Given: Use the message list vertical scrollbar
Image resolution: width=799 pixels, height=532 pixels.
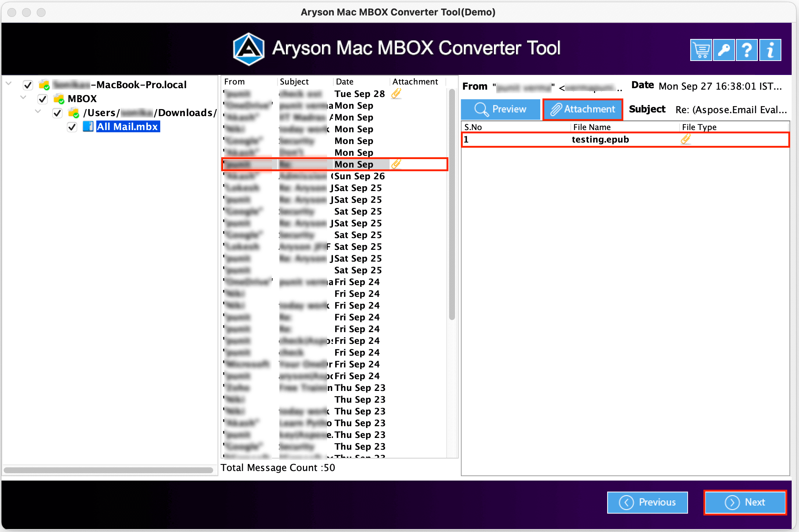Looking at the screenshot, I should [452, 204].
